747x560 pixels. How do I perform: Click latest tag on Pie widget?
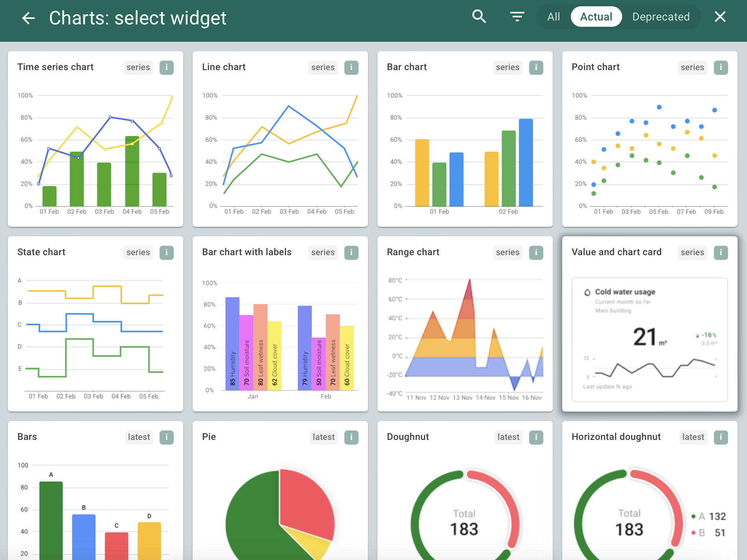coord(324,437)
